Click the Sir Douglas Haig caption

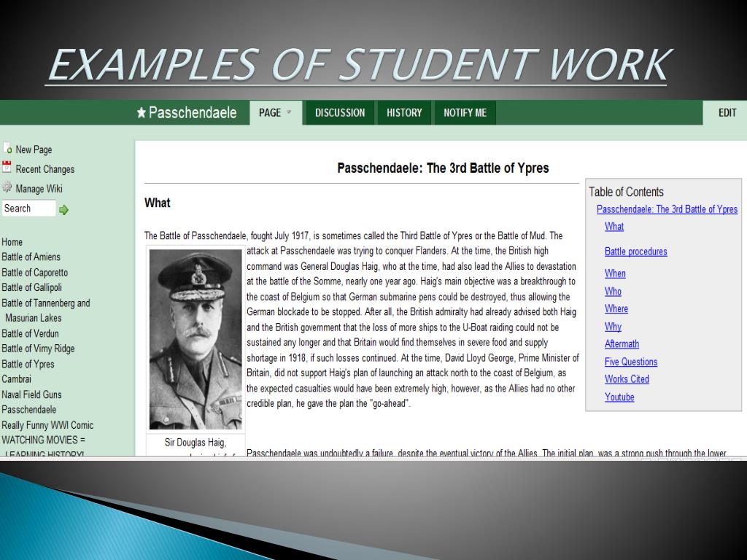tap(196, 443)
